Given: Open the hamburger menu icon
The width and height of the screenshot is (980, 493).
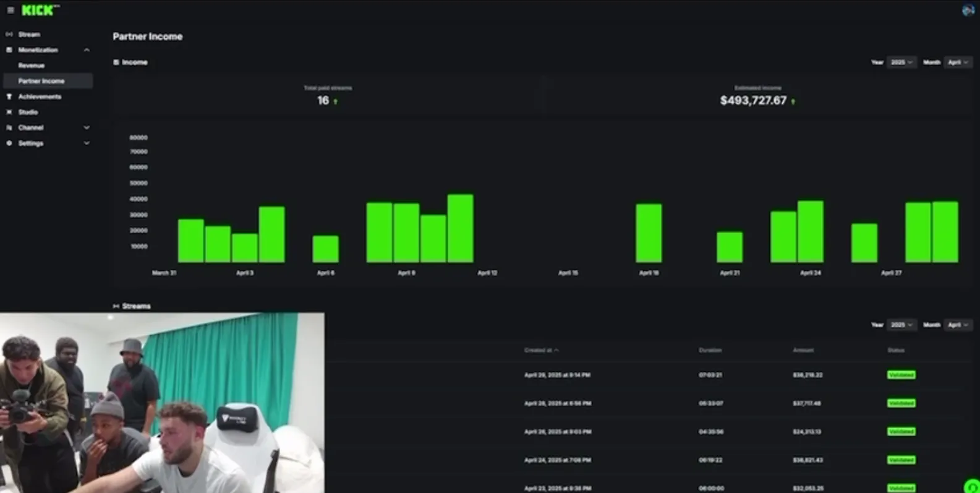Looking at the screenshot, I should coord(11,11).
